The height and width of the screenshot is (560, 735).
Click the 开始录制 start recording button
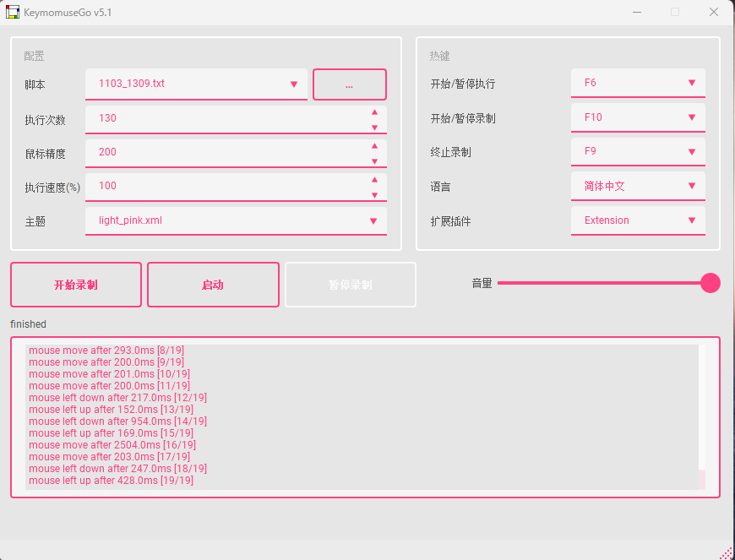click(76, 285)
